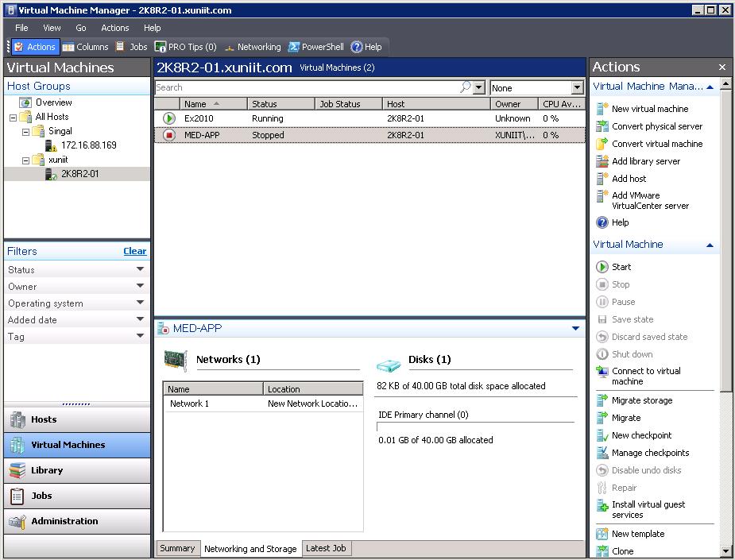Launch PowerShell from the toolbar
Viewport: 735px width, 560px height.
tap(316, 47)
